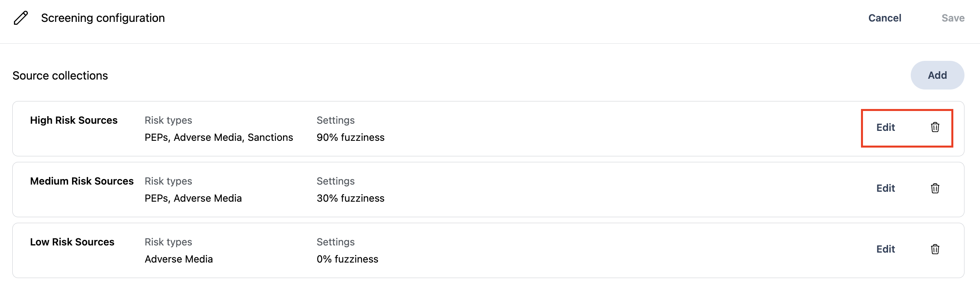Save the screening configuration

coord(953,18)
